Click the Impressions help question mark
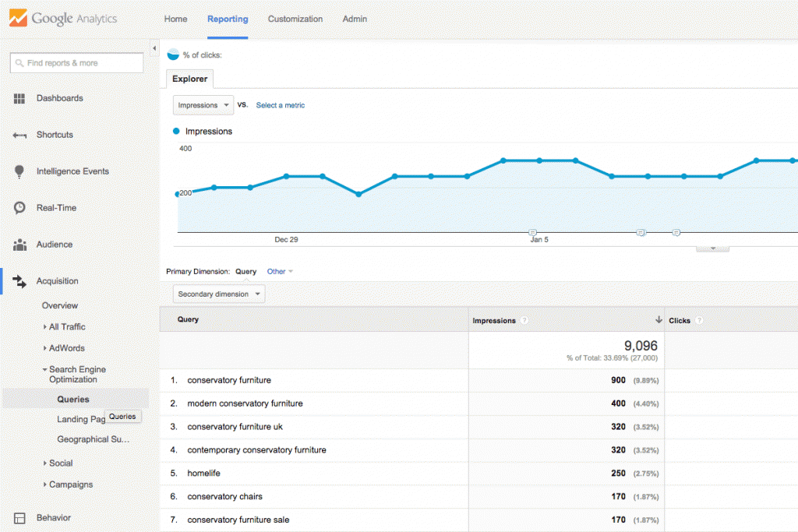 [x=524, y=320]
